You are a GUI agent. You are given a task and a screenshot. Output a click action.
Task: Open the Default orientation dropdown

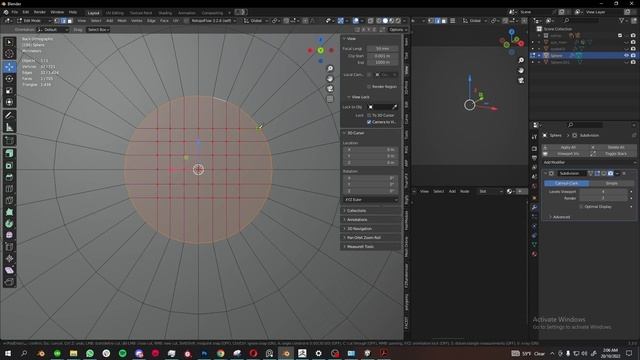coord(53,30)
